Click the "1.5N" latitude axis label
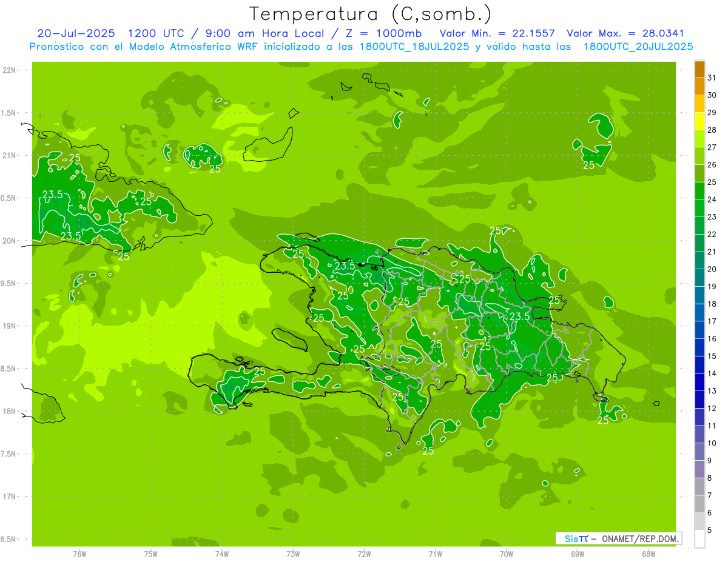Image resolution: width=728 pixels, height=562 pixels. [9, 113]
